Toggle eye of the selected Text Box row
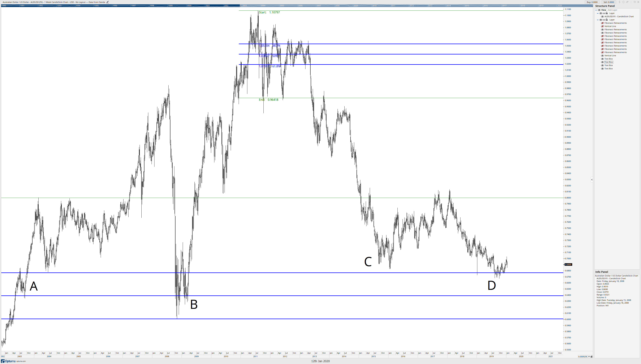The height and width of the screenshot is (364, 641). coord(602,62)
